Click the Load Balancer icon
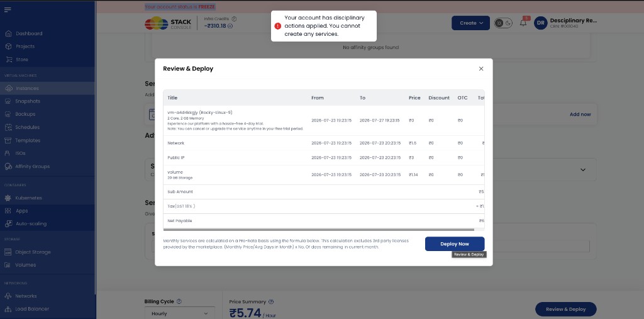 pyautogui.click(x=8, y=309)
